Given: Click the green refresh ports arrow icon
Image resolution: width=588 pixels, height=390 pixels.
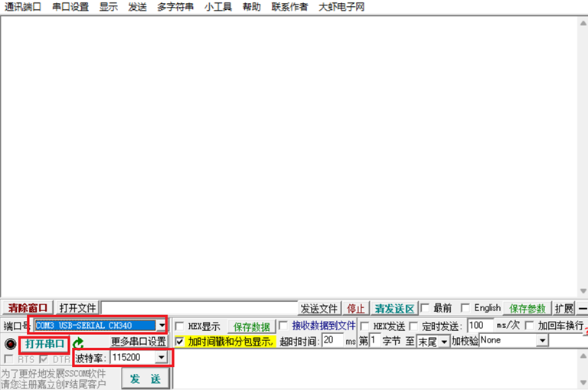Looking at the screenshot, I should (x=78, y=342).
